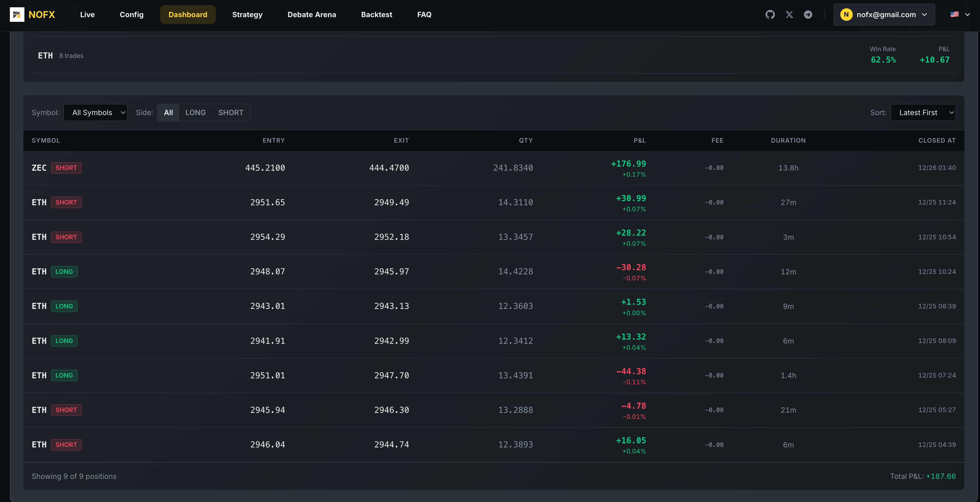Open the X (Twitter) icon link
The height and width of the screenshot is (502, 980).
coord(789,15)
